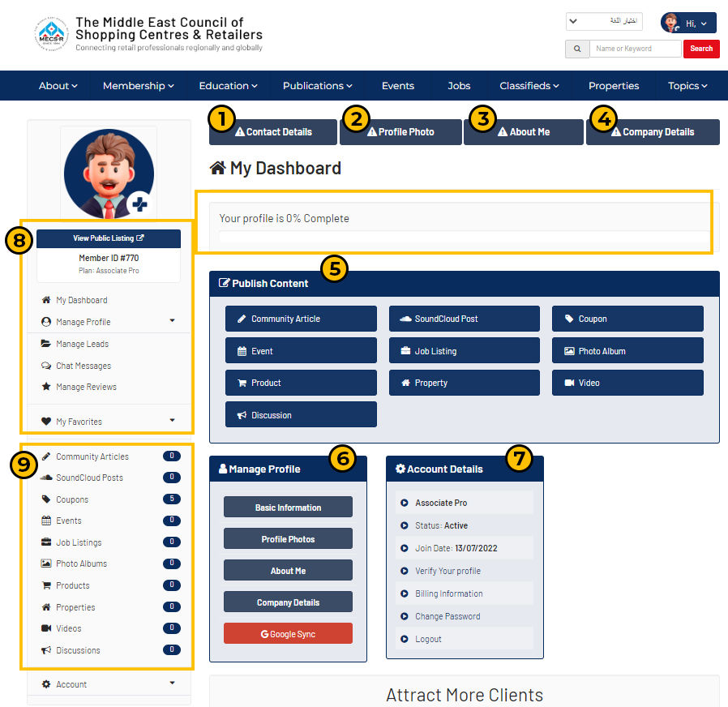The height and width of the screenshot is (707, 728).
Task: Click the heart icon beside My Favorites
Action: (46, 421)
